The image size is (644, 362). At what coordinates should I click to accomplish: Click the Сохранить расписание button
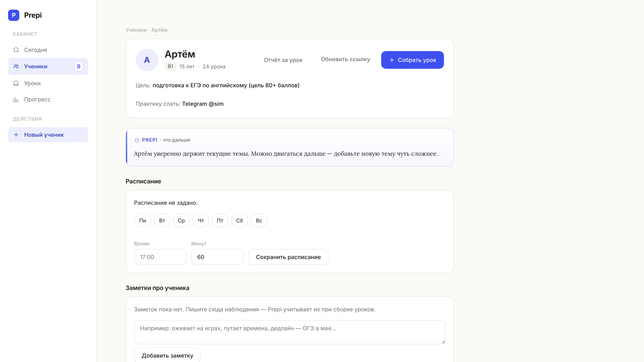coord(288,257)
